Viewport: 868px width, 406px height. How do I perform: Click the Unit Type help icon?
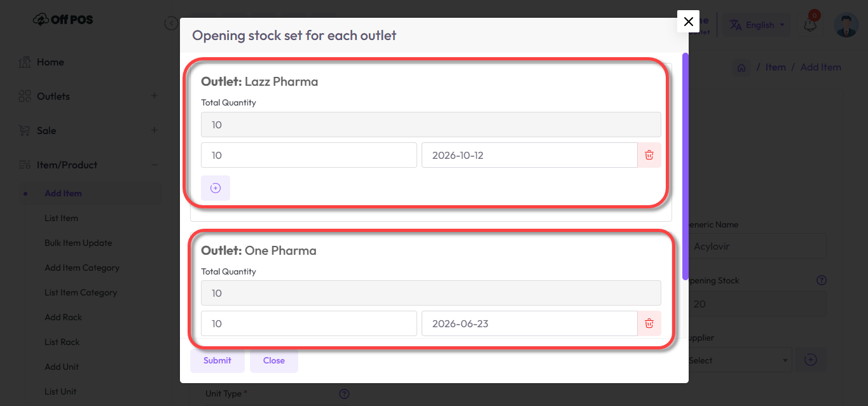coord(344,394)
